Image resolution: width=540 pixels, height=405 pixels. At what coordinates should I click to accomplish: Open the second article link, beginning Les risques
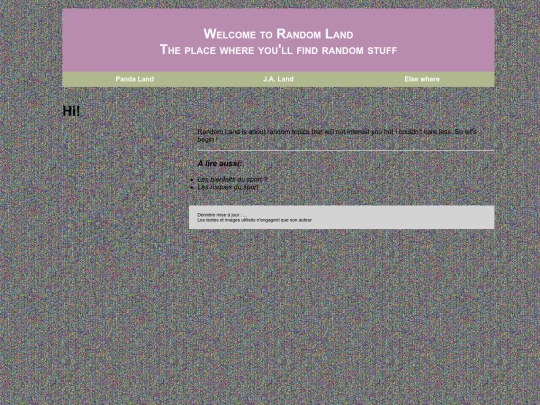(x=228, y=187)
